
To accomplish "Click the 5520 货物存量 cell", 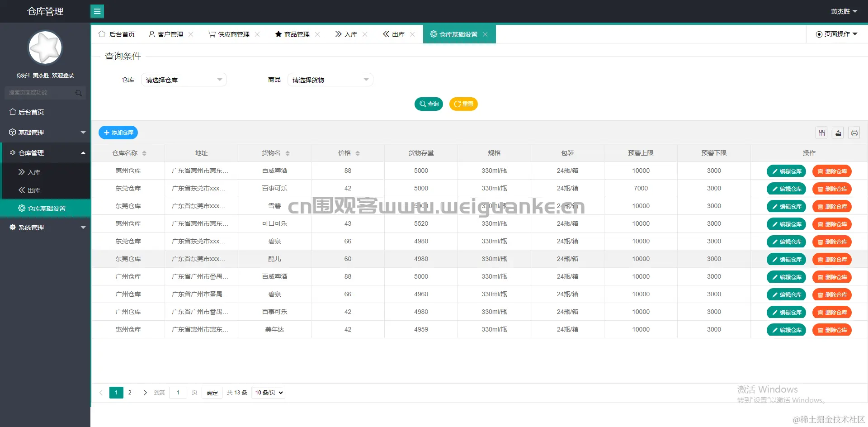I will pyautogui.click(x=421, y=224).
